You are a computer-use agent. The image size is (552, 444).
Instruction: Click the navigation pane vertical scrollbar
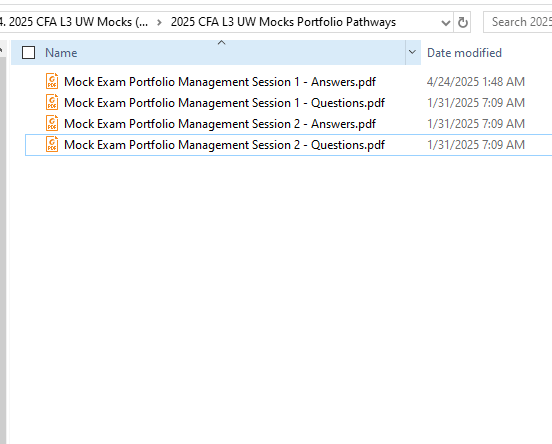tap(3, 246)
